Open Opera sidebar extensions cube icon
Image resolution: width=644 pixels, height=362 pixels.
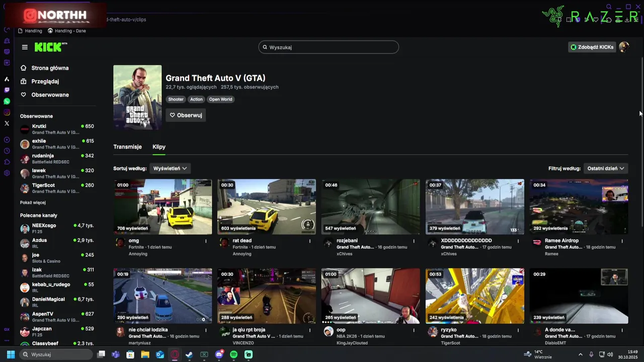[7, 162]
